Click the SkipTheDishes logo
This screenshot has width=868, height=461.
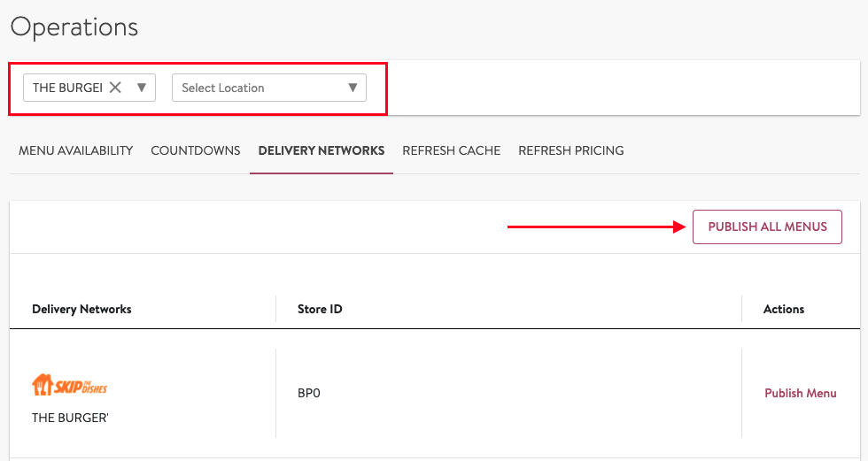pyautogui.click(x=70, y=385)
